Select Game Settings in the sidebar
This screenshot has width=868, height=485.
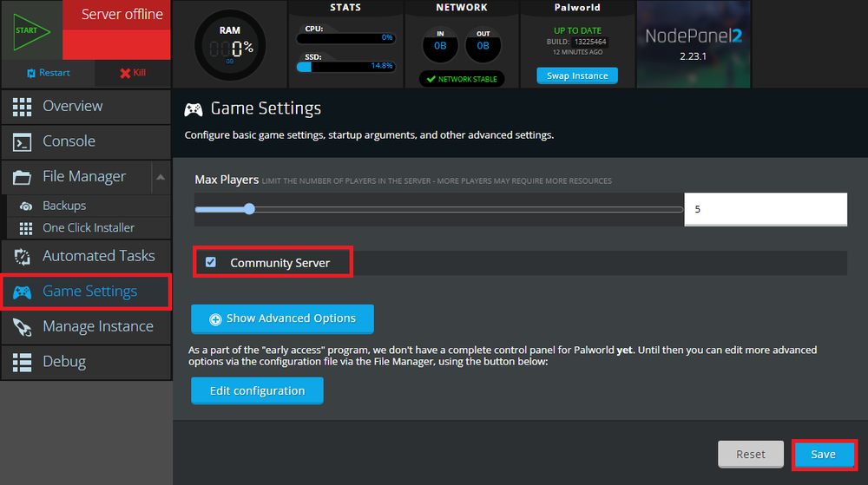pyautogui.click(x=89, y=292)
